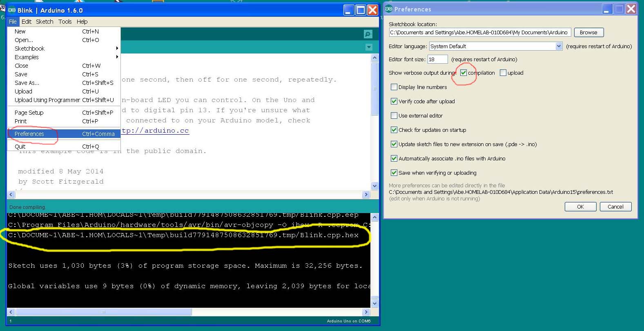This screenshot has height=331, width=644.
Task: Close the Blink Arduino window
Action: (x=373, y=10)
